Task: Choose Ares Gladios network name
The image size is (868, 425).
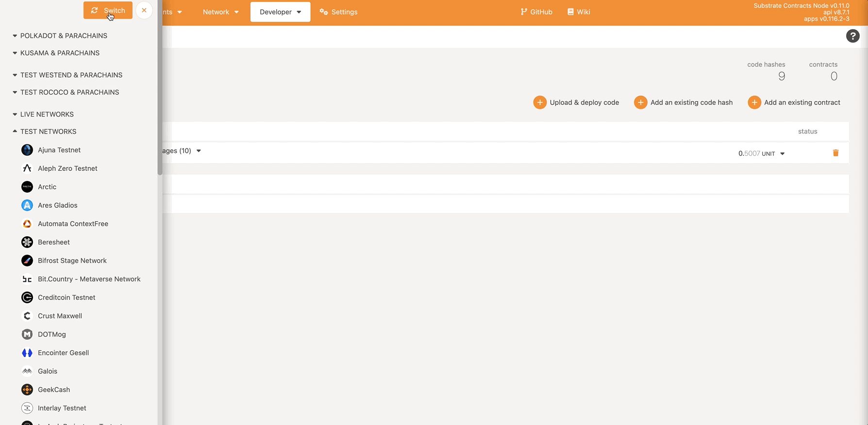Action: pyautogui.click(x=58, y=205)
